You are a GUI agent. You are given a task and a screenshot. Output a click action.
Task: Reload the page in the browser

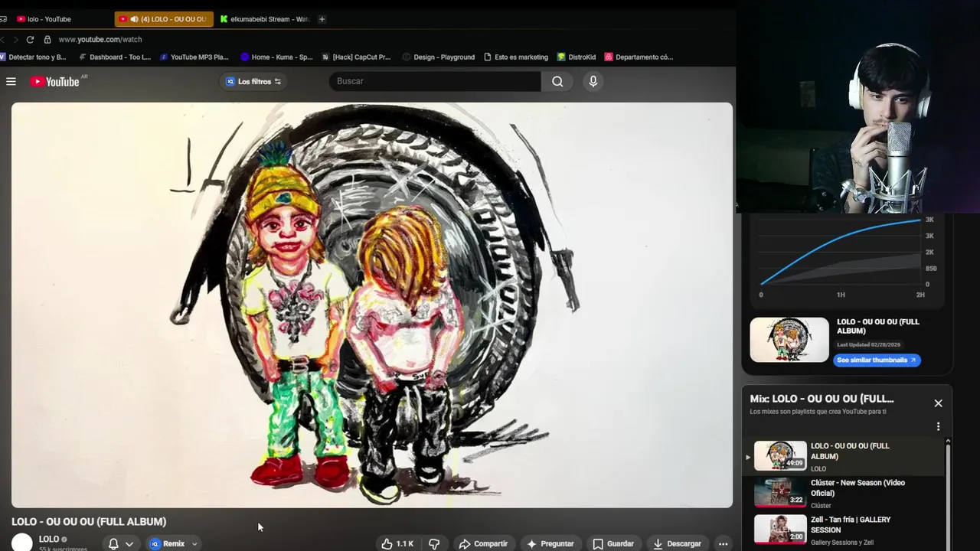30,40
